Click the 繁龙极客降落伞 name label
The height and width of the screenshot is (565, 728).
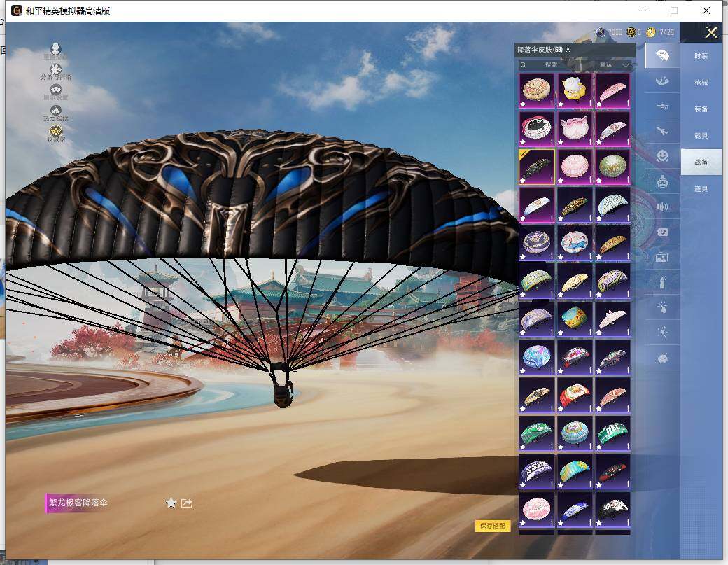[x=78, y=503]
